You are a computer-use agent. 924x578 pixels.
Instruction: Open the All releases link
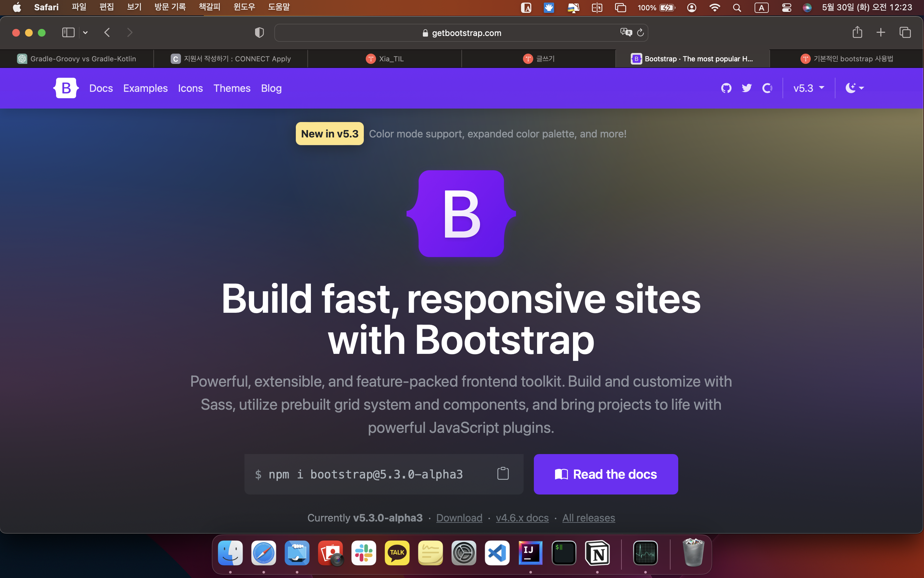(x=588, y=518)
